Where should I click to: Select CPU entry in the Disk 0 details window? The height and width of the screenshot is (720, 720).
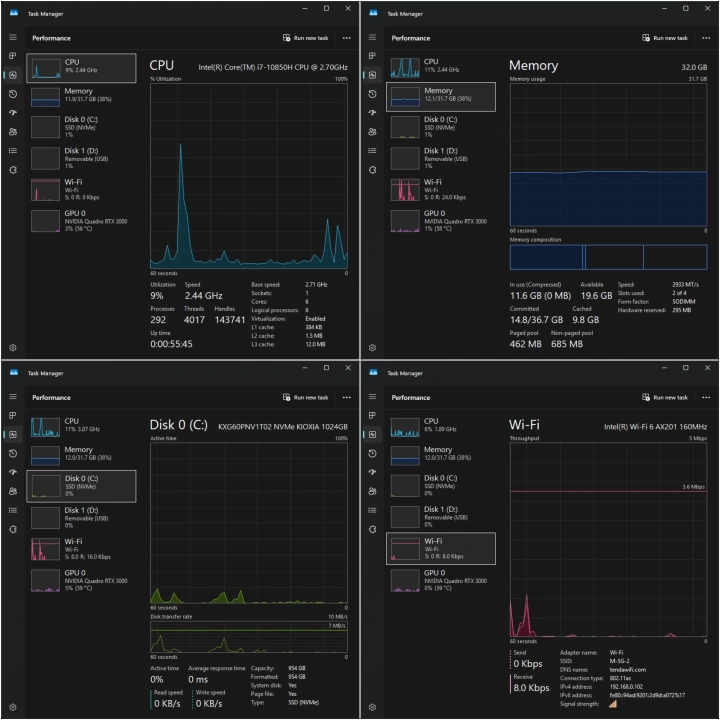pyautogui.click(x=82, y=427)
